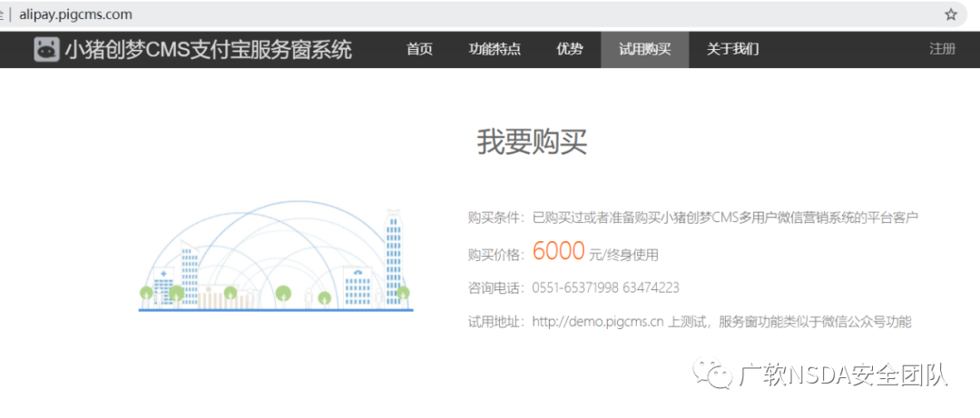
Task: Click the 小猪创梦CMS支付宝服务窗系统 site title
Action: pos(209,49)
